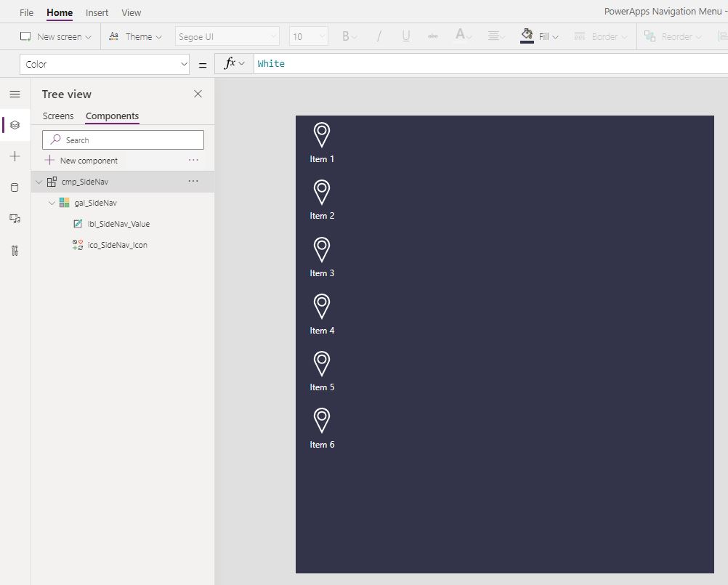The image size is (728, 585).
Task: Open Advanced tools icon in left rail
Action: (15, 251)
